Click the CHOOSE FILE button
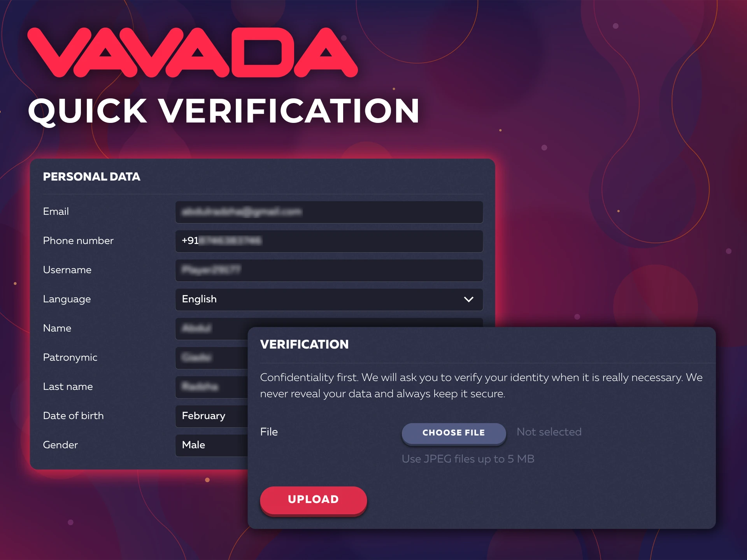 click(x=453, y=433)
